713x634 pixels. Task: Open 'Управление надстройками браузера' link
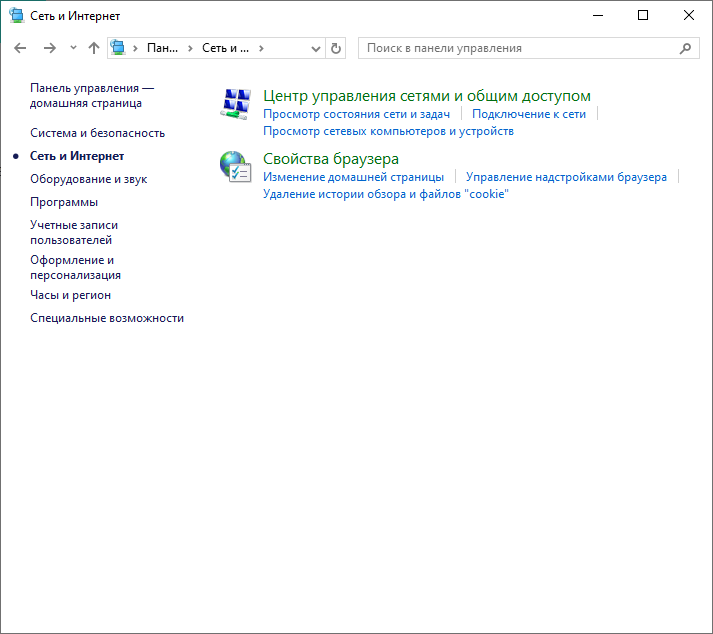point(566,177)
